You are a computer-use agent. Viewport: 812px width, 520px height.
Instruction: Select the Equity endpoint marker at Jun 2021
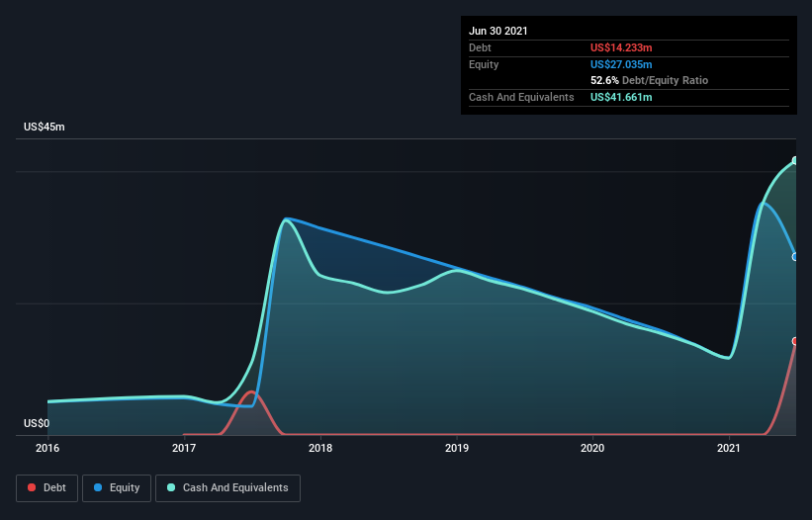[795, 257]
